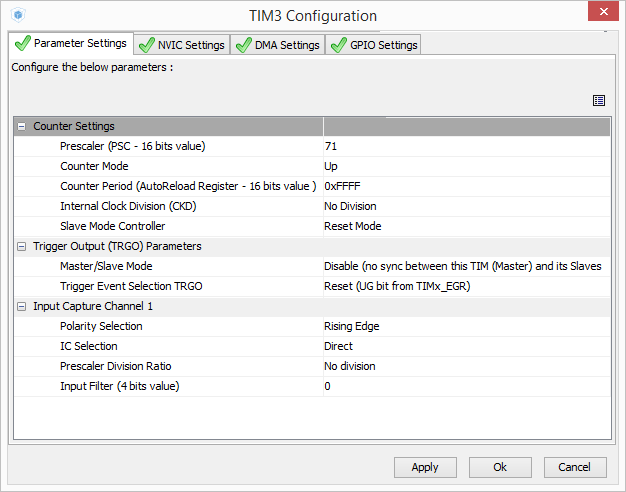Click green checkmark icon on GPIO Settings tab
The image size is (626, 492).
pyautogui.click(x=339, y=45)
